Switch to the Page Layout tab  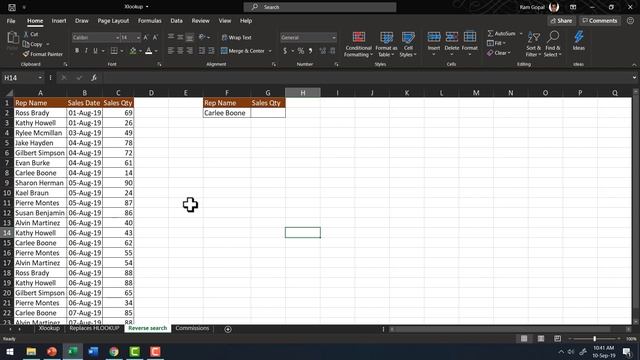113,21
